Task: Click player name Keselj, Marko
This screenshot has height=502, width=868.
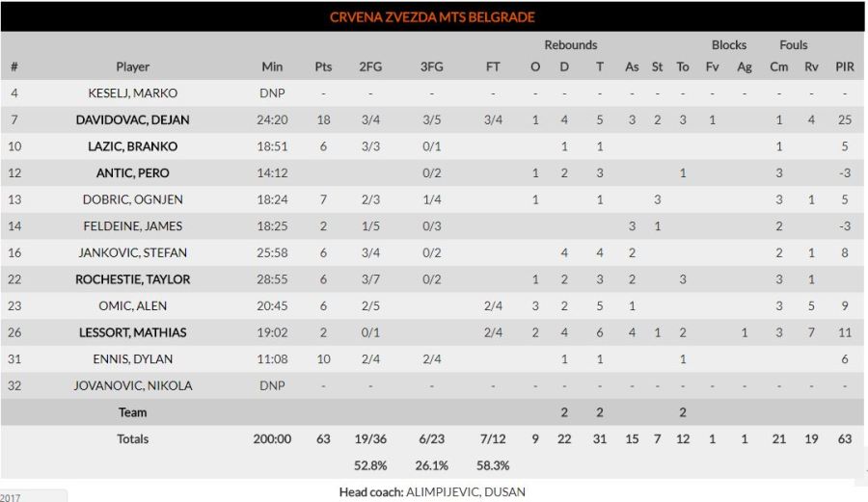Action: pyautogui.click(x=133, y=93)
